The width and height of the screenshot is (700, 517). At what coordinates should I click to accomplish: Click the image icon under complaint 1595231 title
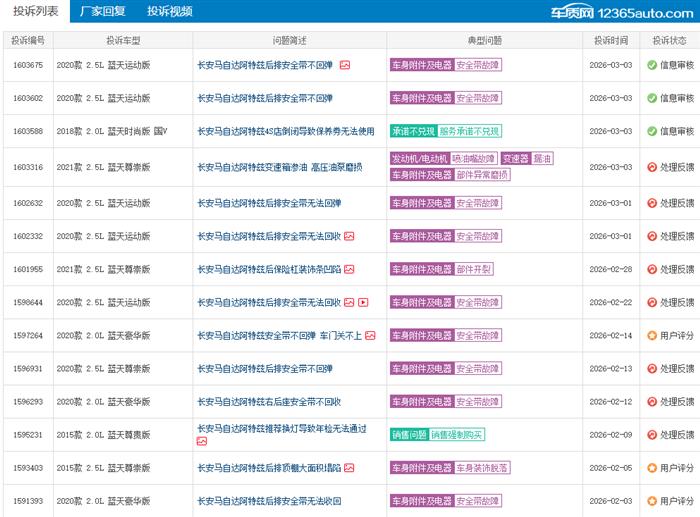click(x=202, y=441)
